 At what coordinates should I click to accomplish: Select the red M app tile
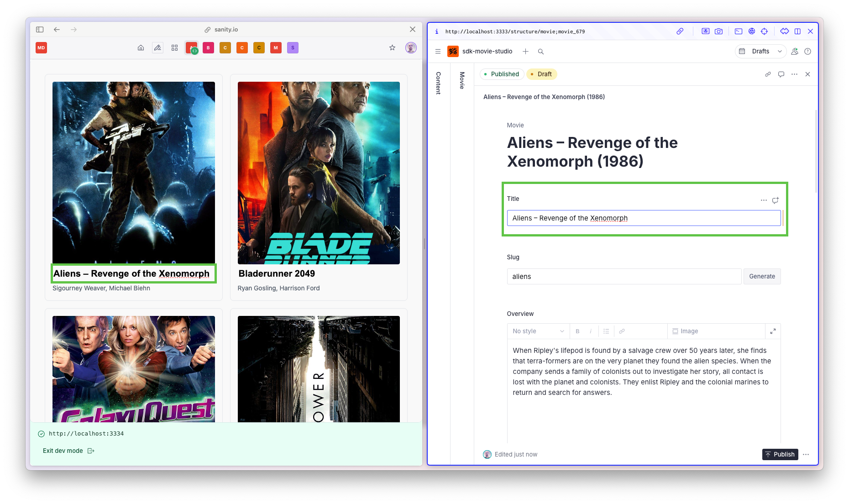pyautogui.click(x=276, y=47)
